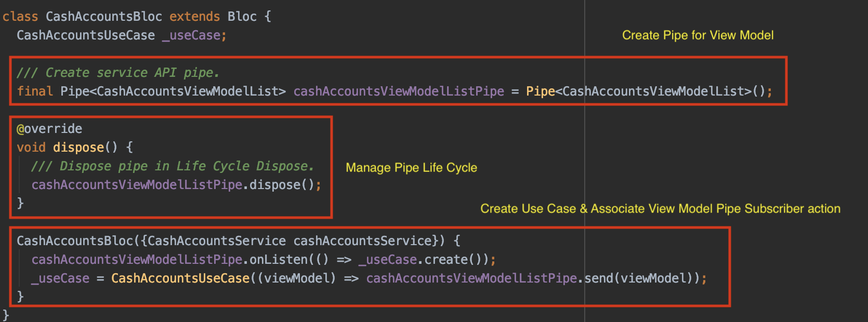Click the CashAccountsUseCase constructor call being assigned
The width and height of the screenshot is (868, 322).
[180, 278]
